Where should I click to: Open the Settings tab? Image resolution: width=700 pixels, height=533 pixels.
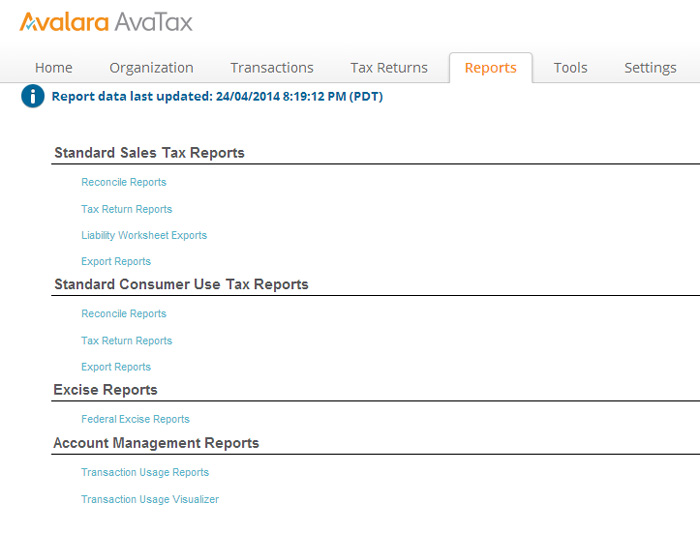click(650, 68)
